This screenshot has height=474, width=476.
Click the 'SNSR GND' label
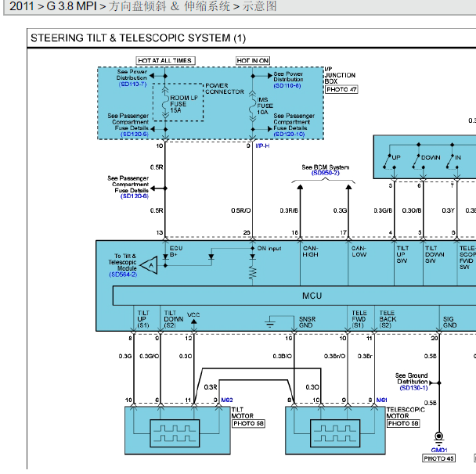[307, 322]
